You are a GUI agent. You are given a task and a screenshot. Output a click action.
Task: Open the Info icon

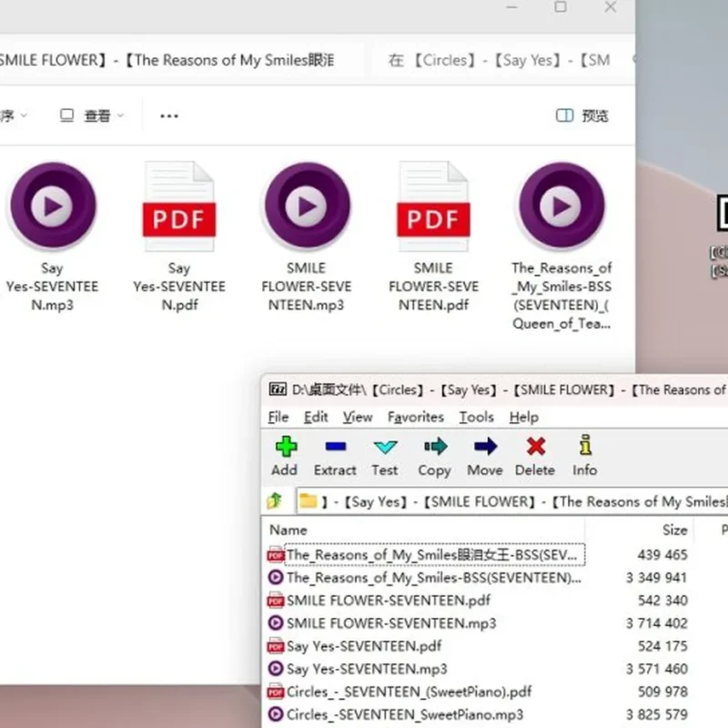(x=585, y=445)
